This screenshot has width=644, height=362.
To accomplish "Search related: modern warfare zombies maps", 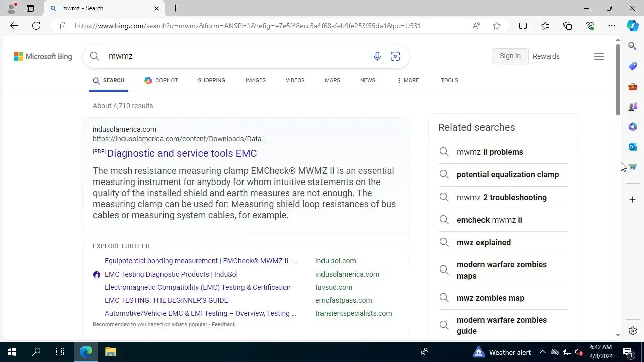I will (503, 270).
